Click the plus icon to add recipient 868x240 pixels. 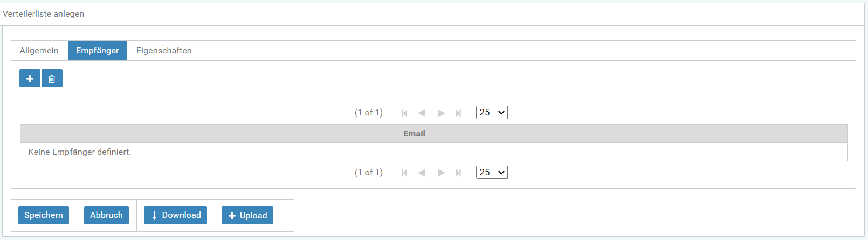click(x=30, y=79)
